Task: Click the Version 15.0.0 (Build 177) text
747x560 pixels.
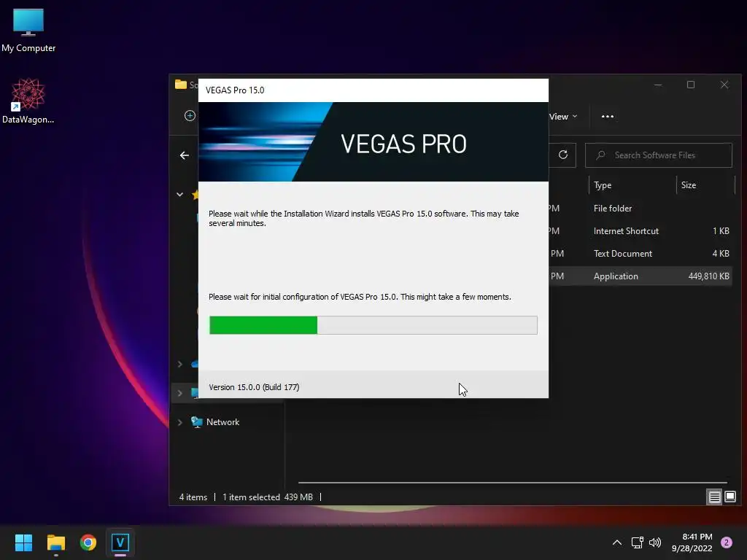Action: pos(254,387)
